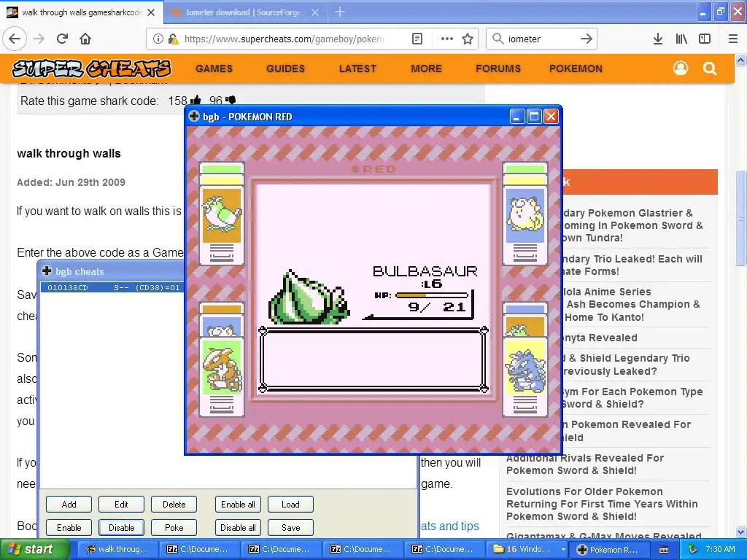The width and height of the screenshot is (747, 560).
Task: Open the Firefox downloads panel
Action: [x=658, y=39]
